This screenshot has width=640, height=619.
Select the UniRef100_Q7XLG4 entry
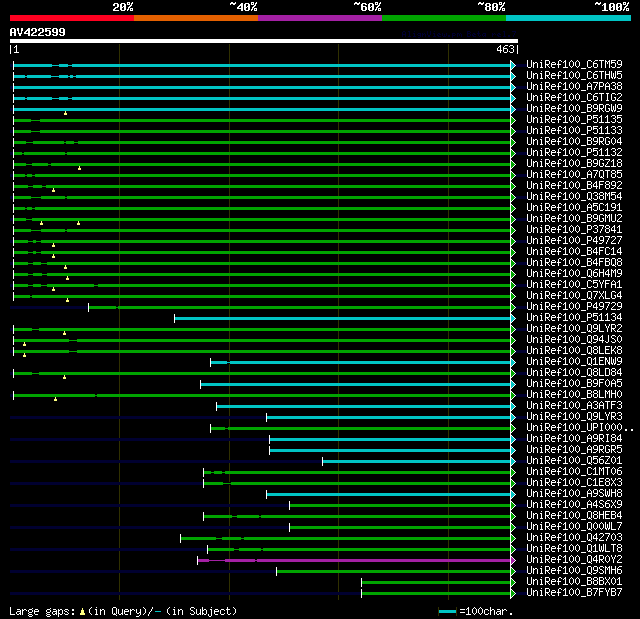[x=574, y=296]
